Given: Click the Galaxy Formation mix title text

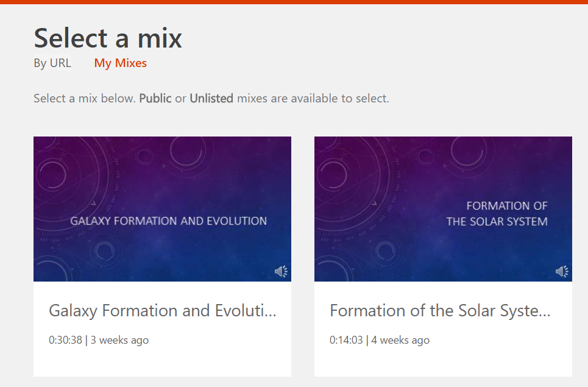Looking at the screenshot, I should [162, 311].
